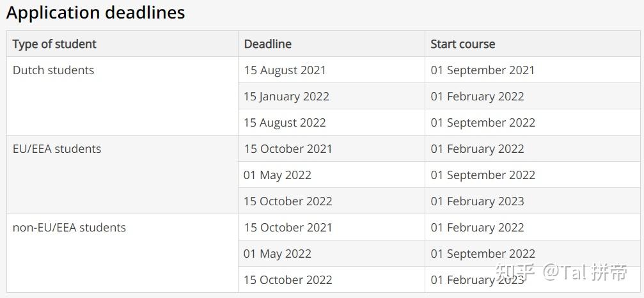Click Dutch students' 01 February 2022 start cell
The width and height of the screenshot is (644, 298).
coord(477,97)
